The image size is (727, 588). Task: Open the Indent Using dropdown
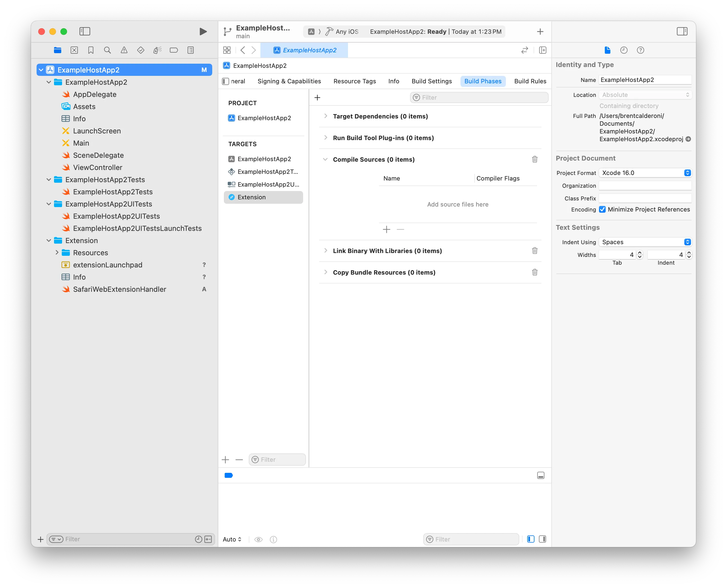[645, 242]
